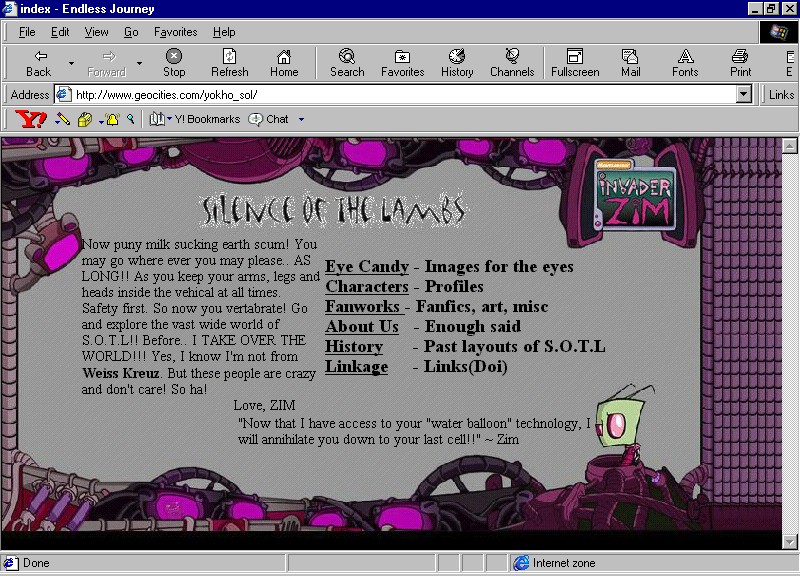This screenshot has width=800, height=576.
Task: Click the pencil icon on Yahoo toolbar
Action: [x=62, y=119]
